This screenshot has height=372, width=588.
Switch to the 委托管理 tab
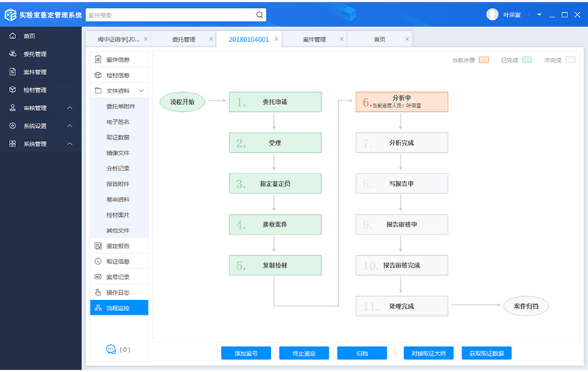click(183, 40)
